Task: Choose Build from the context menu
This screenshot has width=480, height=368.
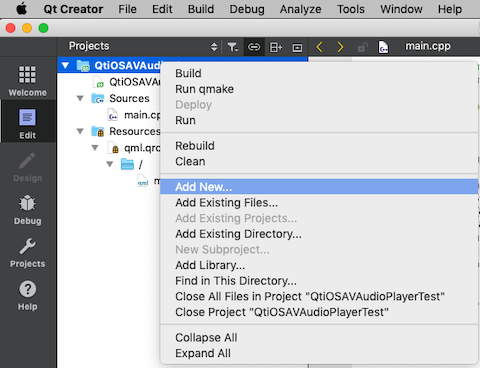Action: click(x=319, y=73)
